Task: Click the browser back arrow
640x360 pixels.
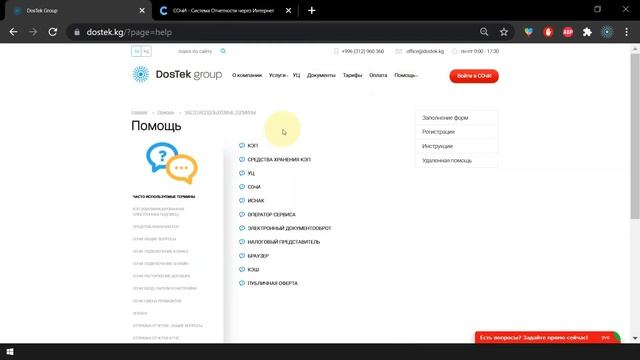Action: tap(13, 32)
